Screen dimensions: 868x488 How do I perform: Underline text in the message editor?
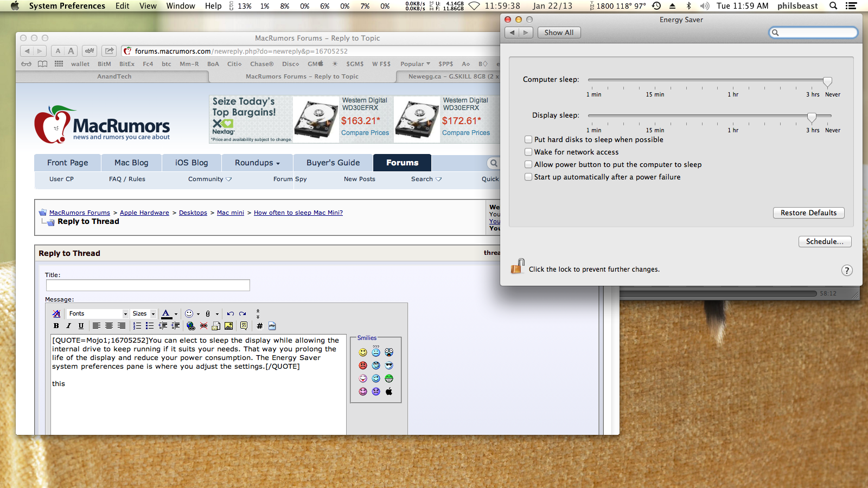tap(81, 326)
